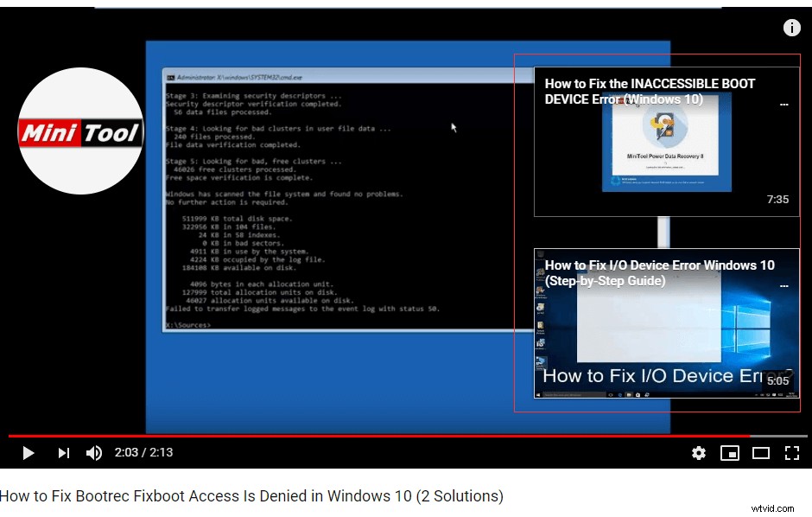Show the info cards icon
The image size is (812, 517).
pos(791,28)
